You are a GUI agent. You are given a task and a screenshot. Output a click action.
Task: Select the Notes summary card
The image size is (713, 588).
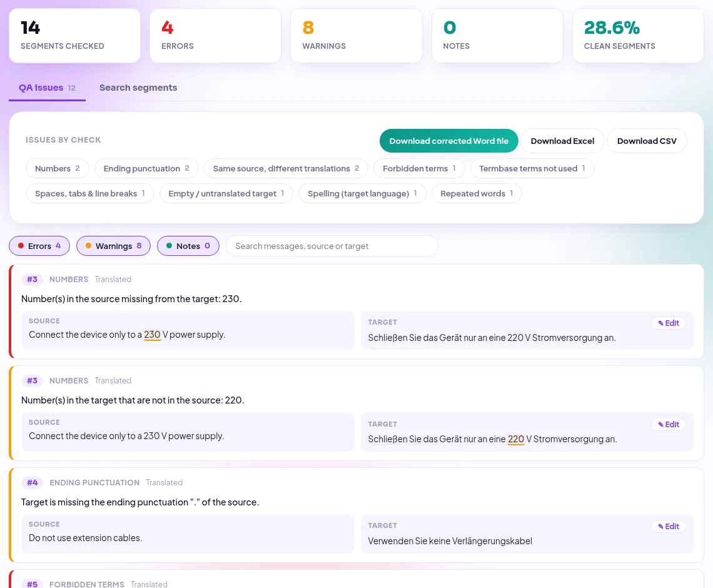coord(497,36)
